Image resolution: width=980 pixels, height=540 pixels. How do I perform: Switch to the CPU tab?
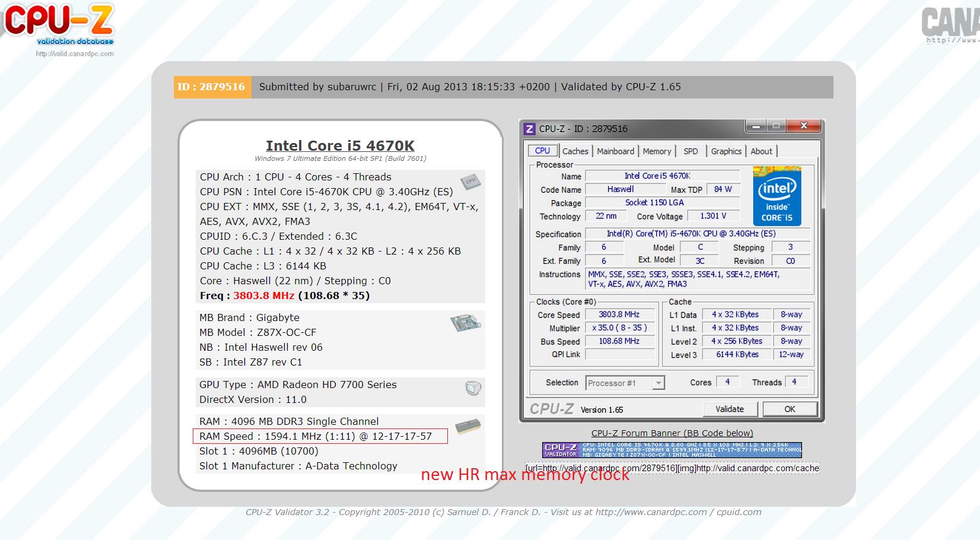coord(543,151)
